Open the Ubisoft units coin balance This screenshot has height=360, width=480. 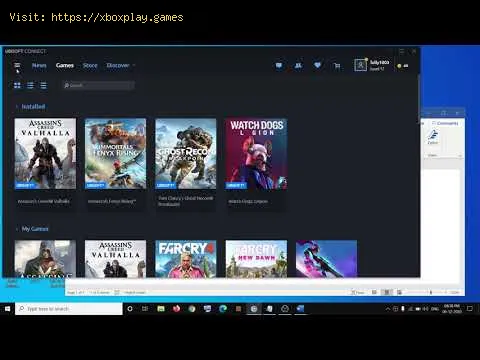(403, 66)
